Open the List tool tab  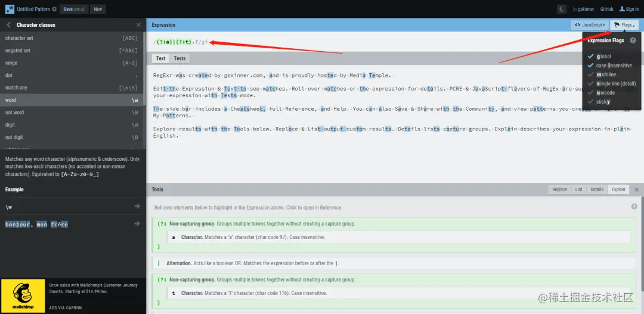tap(578, 189)
